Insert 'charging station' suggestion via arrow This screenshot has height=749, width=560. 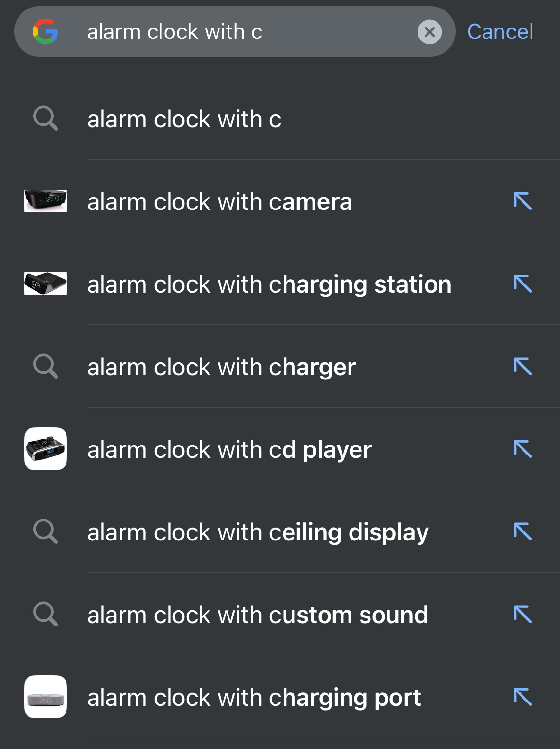522,284
